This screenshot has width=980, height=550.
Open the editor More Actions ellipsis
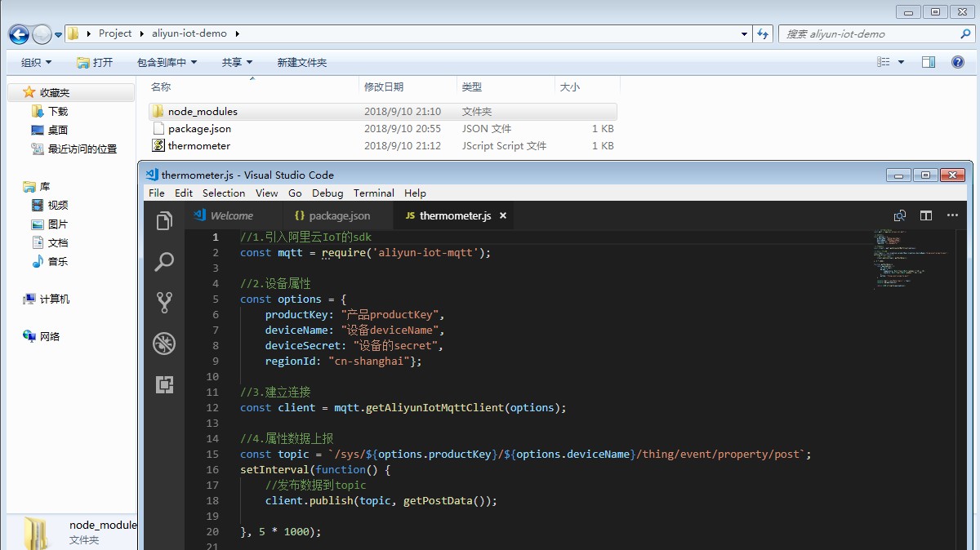click(x=952, y=215)
